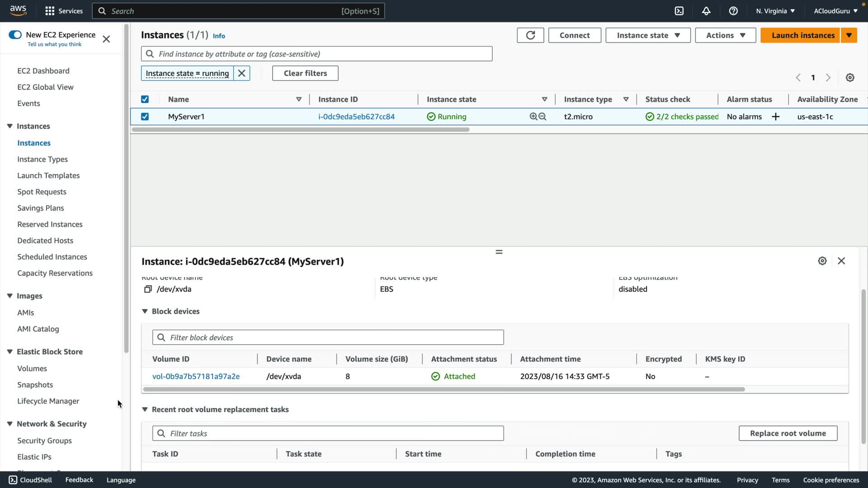Open volume vol-0b9a7b57181a97a2e link
This screenshot has height=488, width=868.
(x=196, y=376)
